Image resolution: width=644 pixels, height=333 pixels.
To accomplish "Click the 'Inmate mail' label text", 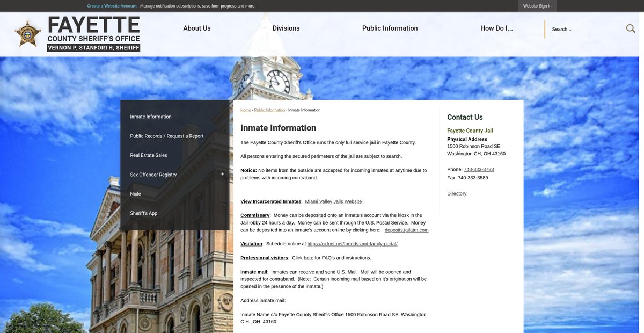I will 254,272.
